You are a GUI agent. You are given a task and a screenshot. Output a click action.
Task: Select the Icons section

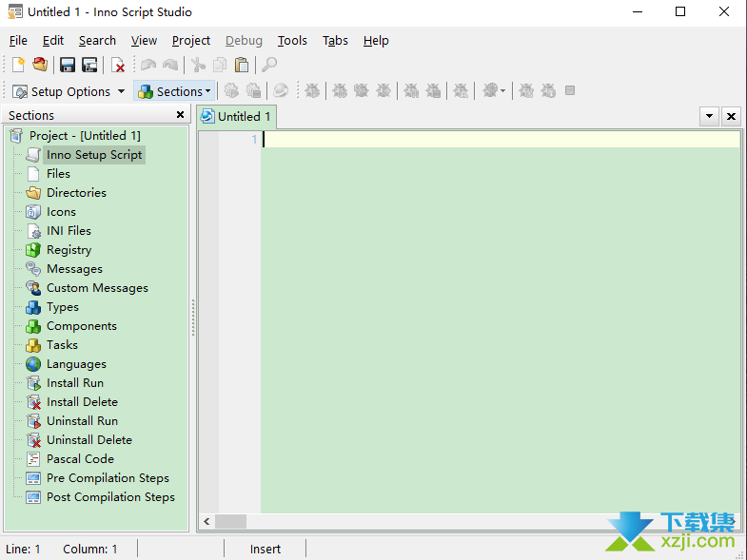(x=61, y=212)
